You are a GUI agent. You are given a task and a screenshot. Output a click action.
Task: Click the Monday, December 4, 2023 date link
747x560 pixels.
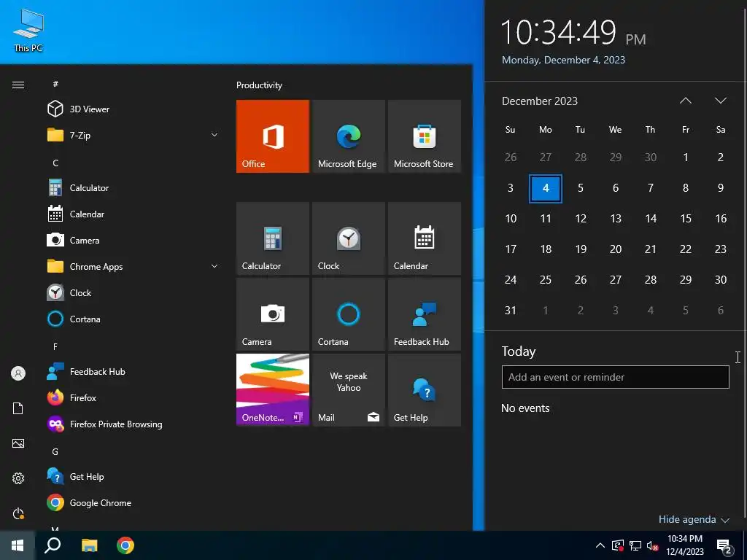pyautogui.click(x=563, y=60)
